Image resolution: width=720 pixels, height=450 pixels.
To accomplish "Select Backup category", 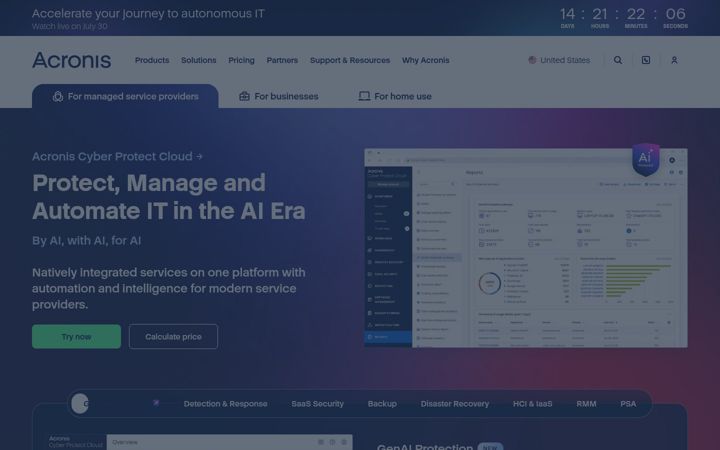I will (382, 404).
